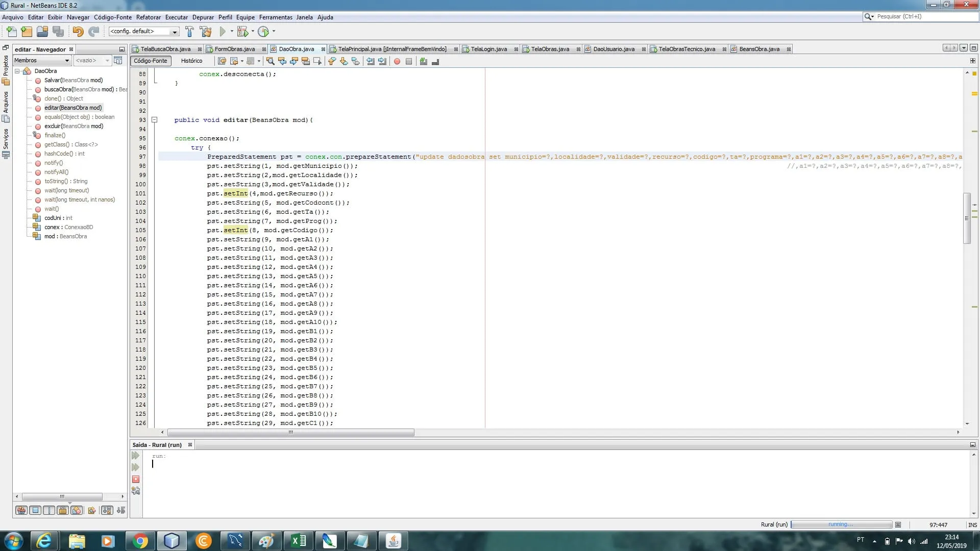Click the Histórico view button
980x551 pixels.
click(191, 61)
